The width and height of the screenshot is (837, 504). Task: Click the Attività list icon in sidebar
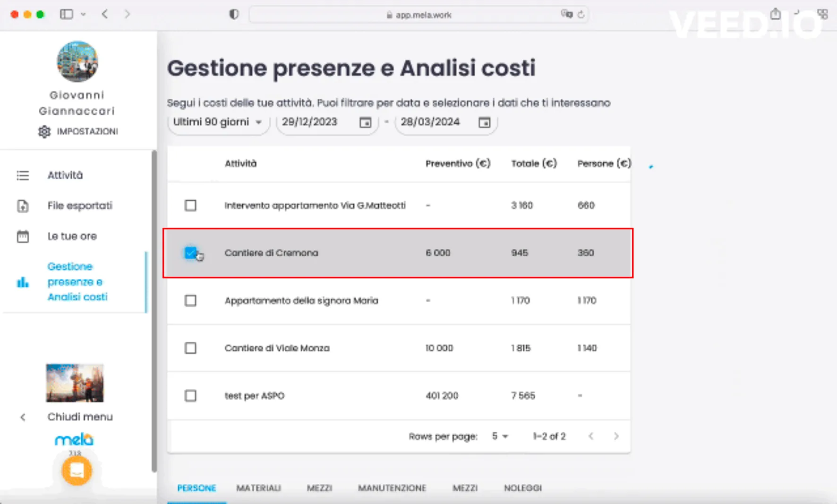tap(23, 176)
